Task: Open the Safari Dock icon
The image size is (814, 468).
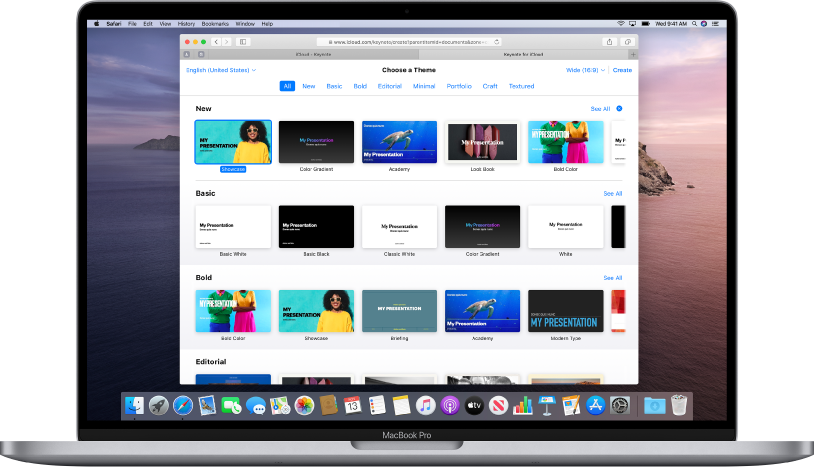Action: [183, 405]
